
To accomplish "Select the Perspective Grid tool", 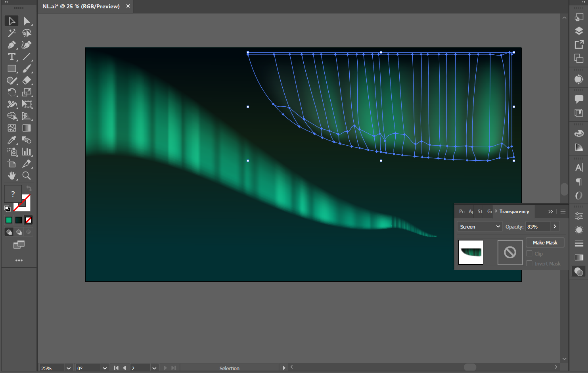I will [x=27, y=116].
